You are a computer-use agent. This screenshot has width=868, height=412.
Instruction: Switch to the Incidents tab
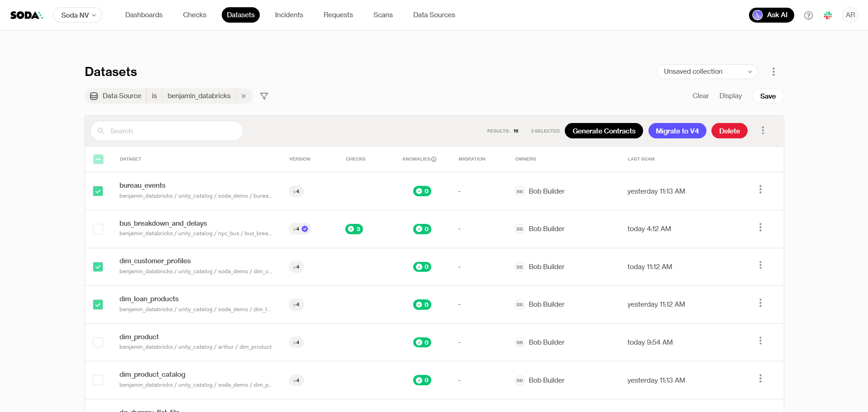(x=289, y=15)
